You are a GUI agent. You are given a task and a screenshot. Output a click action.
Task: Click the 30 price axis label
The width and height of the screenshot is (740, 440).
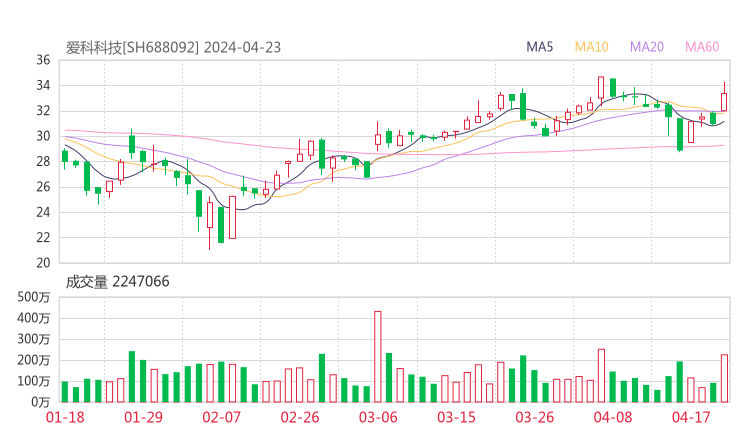click(43, 136)
